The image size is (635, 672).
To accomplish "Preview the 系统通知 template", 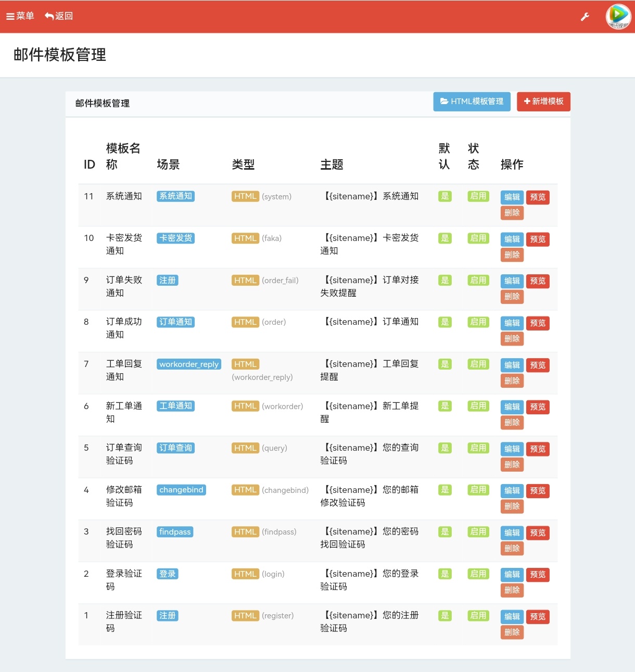I will [538, 197].
